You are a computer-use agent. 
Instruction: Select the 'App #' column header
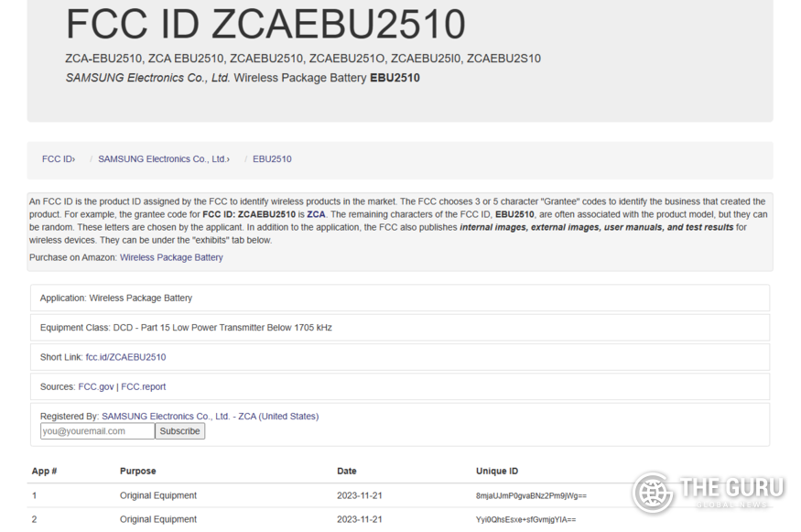point(45,472)
